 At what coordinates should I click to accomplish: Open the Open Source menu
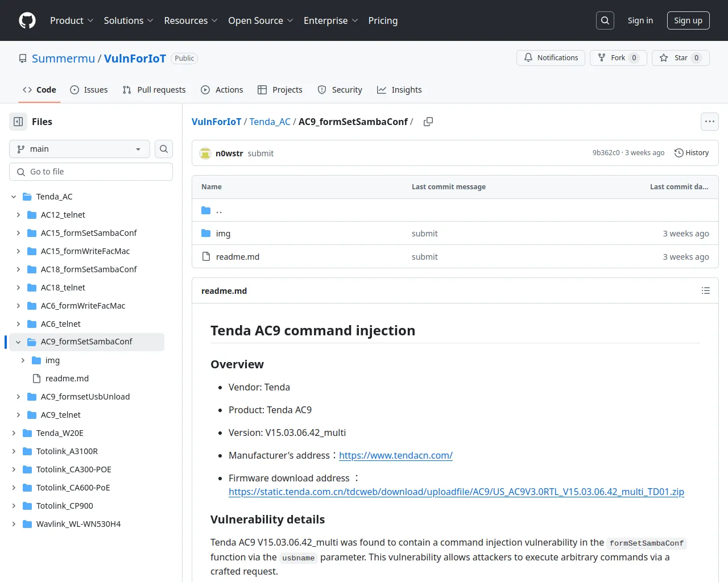point(260,20)
